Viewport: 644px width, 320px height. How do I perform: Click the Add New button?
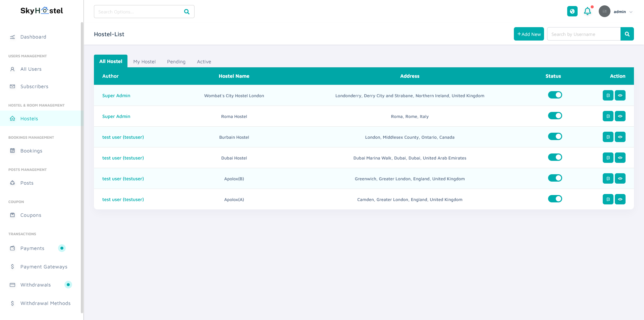pos(529,34)
